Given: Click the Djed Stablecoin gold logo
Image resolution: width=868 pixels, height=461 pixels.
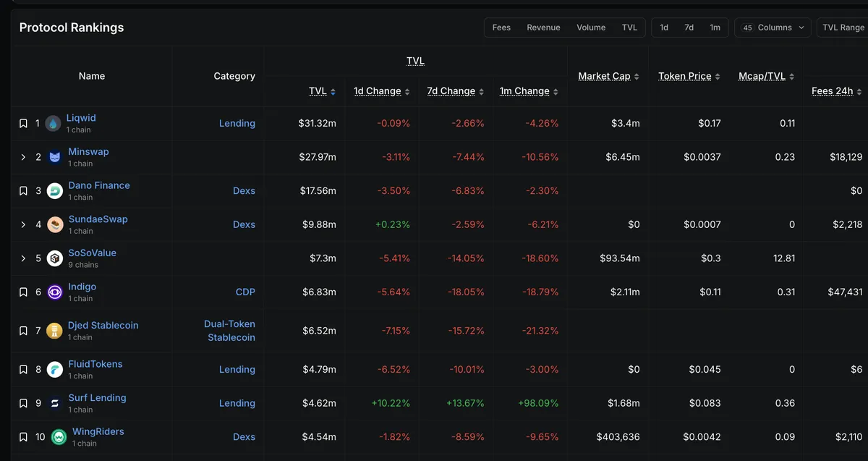Looking at the screenshot, I should pos(54,331).
